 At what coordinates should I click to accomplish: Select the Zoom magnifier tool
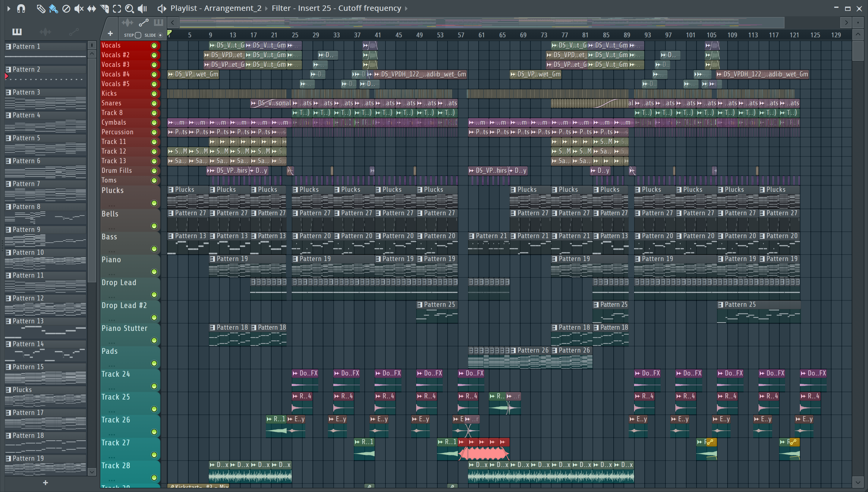pos(130,8)
